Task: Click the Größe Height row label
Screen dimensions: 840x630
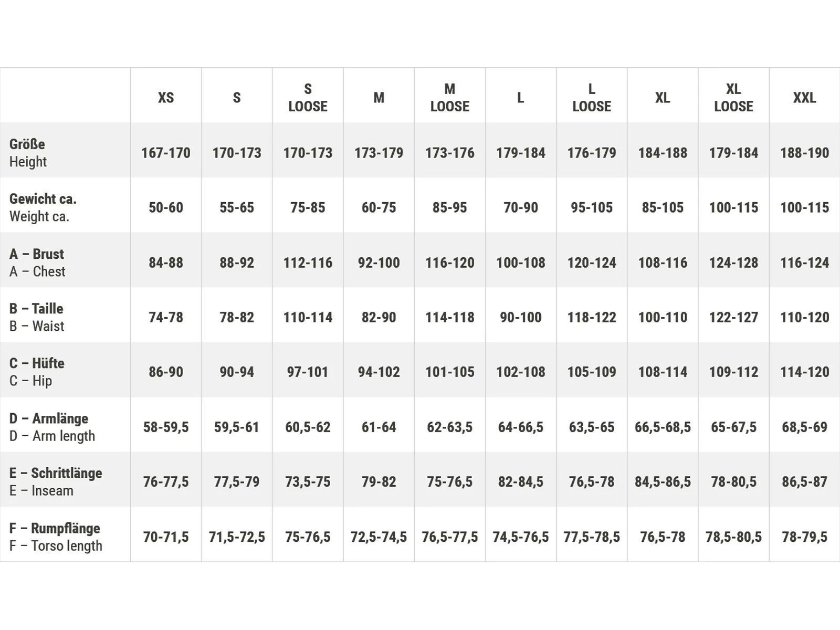Action: (28, 153)
